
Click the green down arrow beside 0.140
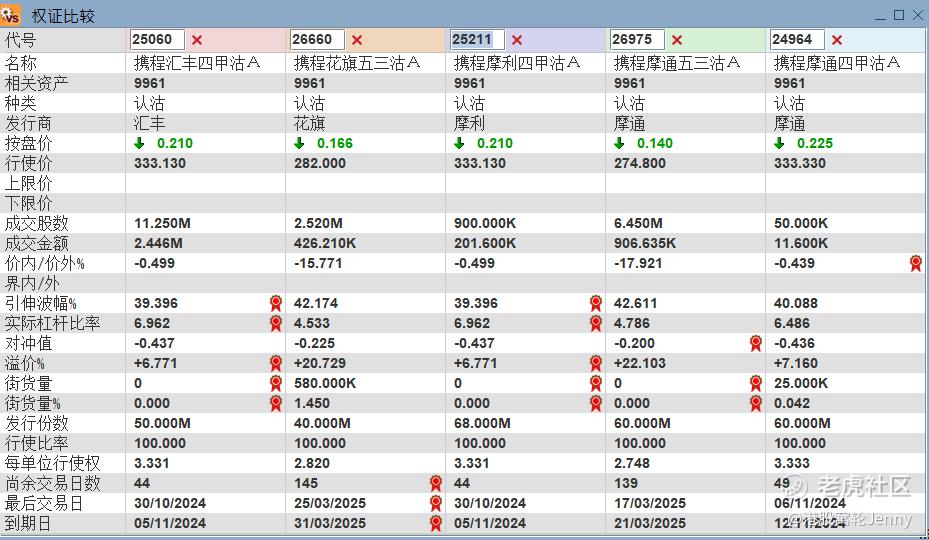click(x=619, y=143)
